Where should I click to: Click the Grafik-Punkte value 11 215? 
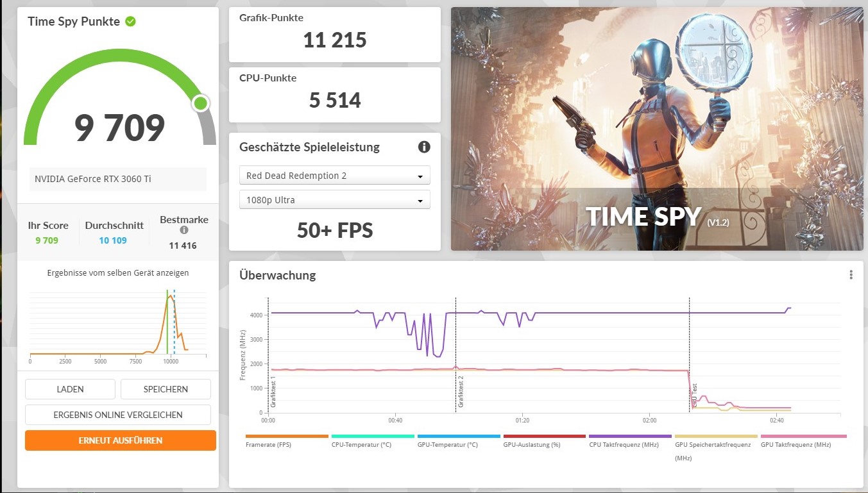point(335,40)
